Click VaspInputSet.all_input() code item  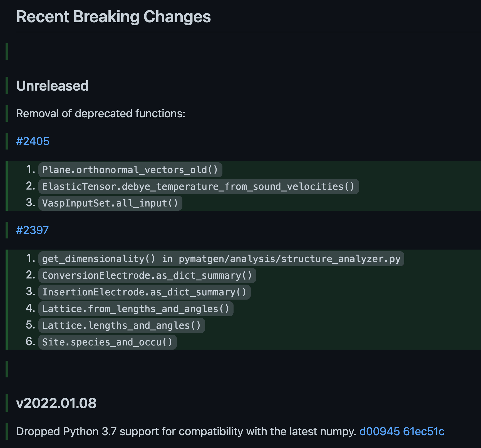click(110, 203)
